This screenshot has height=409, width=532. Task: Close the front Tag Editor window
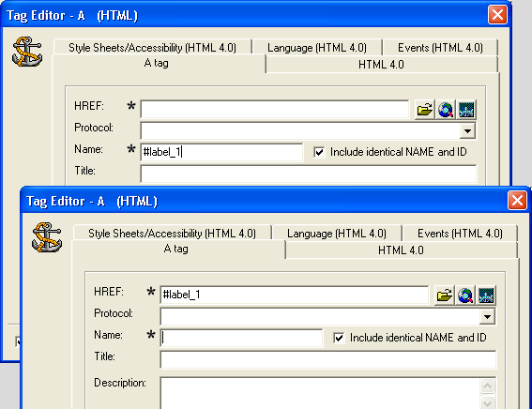click(517, 201)
